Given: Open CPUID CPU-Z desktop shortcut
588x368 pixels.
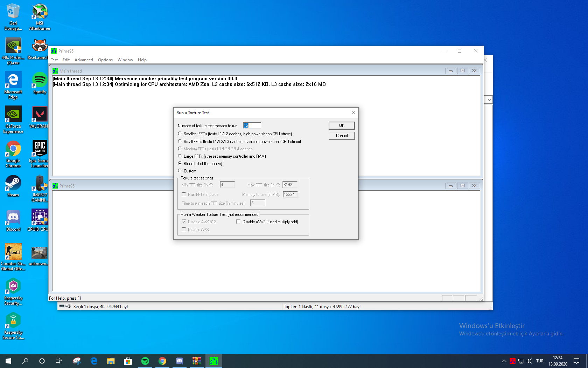Looking at the screenshot, I should [x=38, y=220].
